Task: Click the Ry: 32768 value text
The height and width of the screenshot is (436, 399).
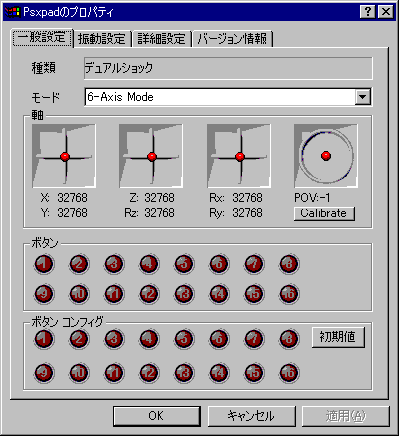Action: (236, 213)
